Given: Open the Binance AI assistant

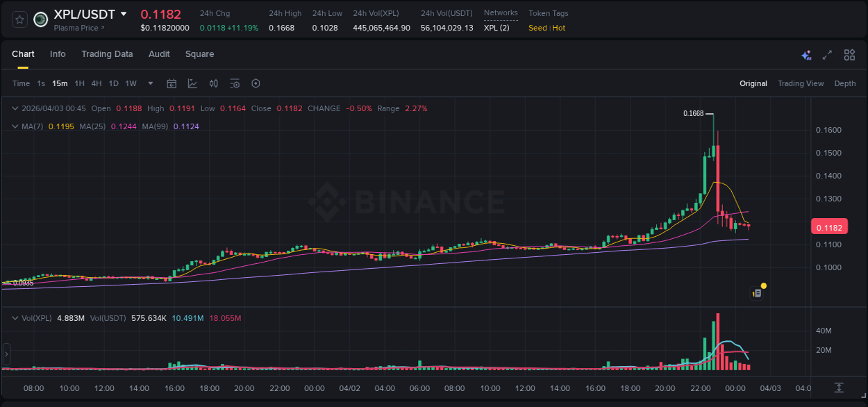Looking at the screenshot, I should click(806, 54).
